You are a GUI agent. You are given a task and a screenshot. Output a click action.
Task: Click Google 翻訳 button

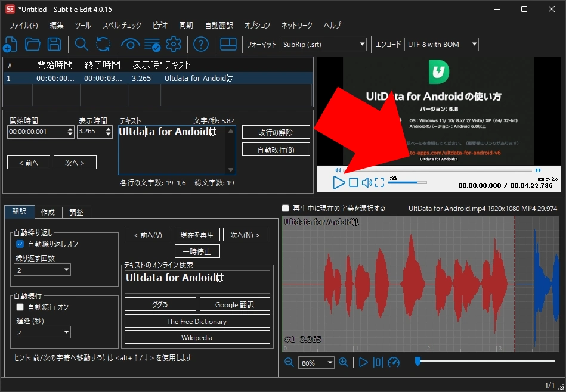click(234, 304)
